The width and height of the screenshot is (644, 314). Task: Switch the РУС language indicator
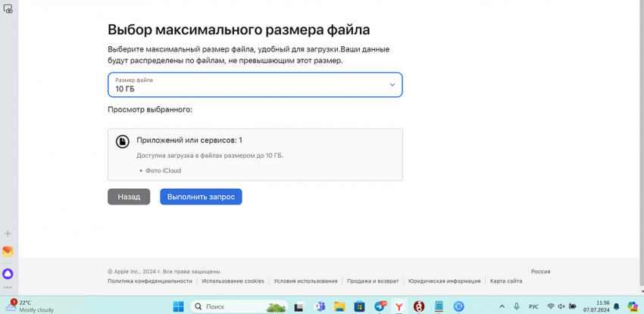point(533,306)
